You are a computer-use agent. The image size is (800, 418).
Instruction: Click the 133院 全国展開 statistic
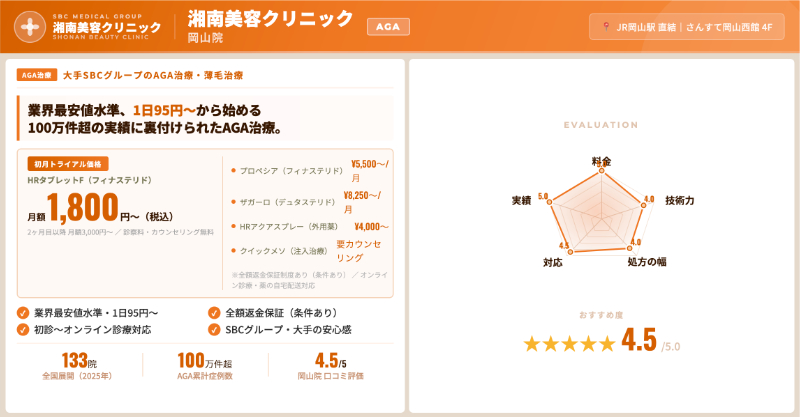click(x=77, y=366)
